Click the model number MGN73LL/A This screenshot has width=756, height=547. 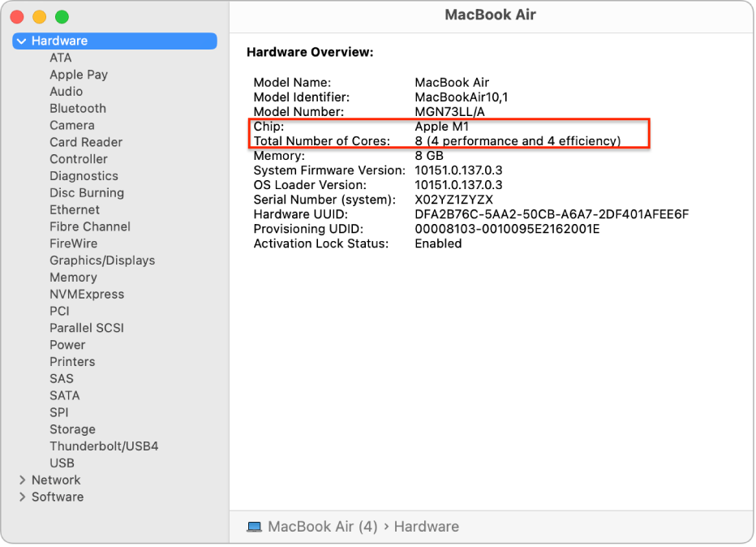point(450,112)
